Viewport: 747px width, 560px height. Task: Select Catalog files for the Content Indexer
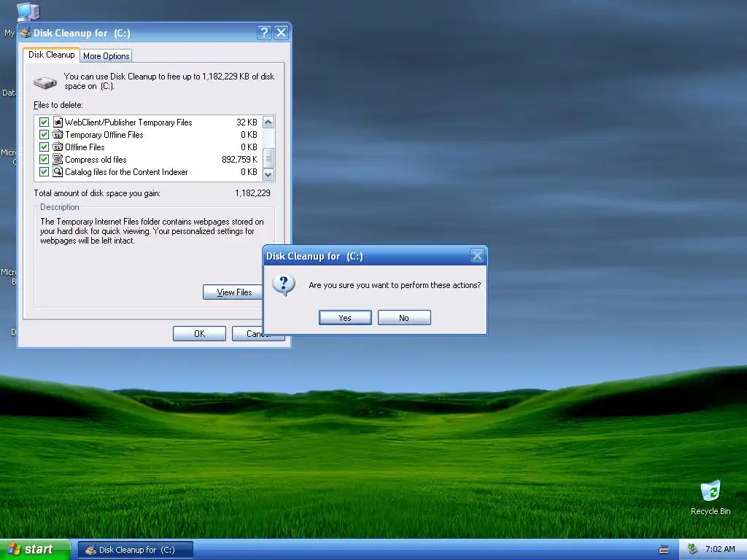click(126, 172)
